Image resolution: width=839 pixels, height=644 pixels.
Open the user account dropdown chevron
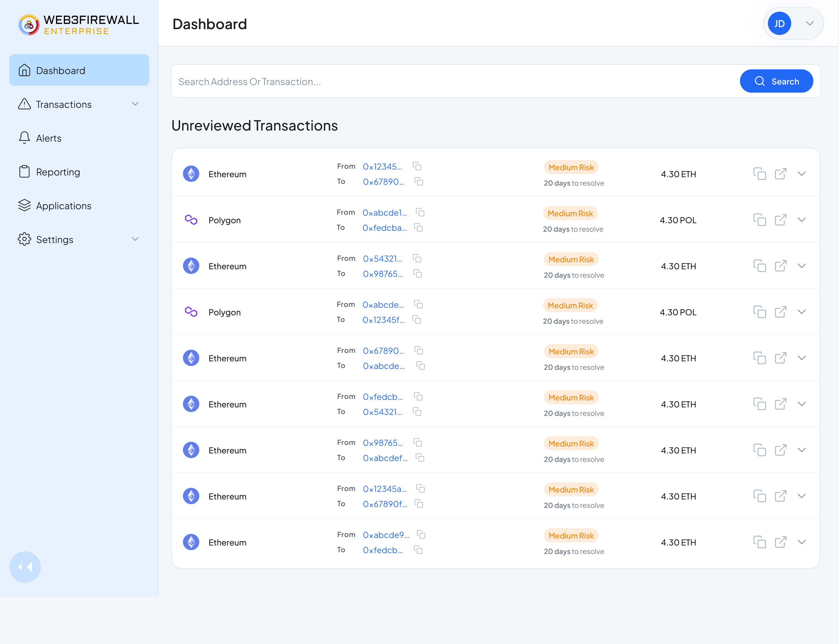pyautogui.click(x=810, y=23)
